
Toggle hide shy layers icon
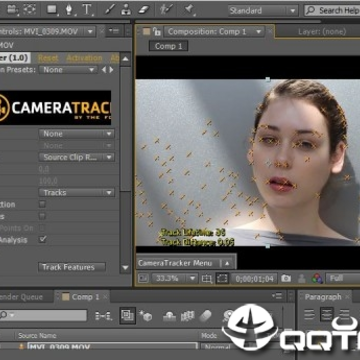[x=170, y=316]
